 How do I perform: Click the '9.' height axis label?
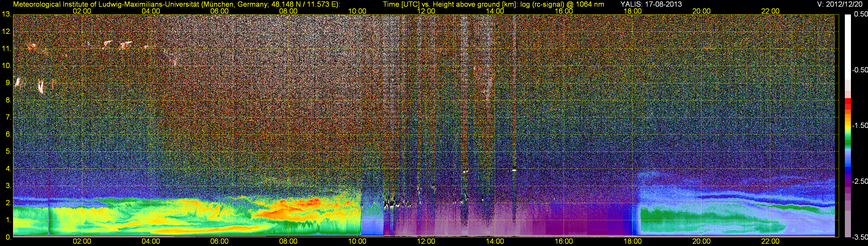[8, 83]
